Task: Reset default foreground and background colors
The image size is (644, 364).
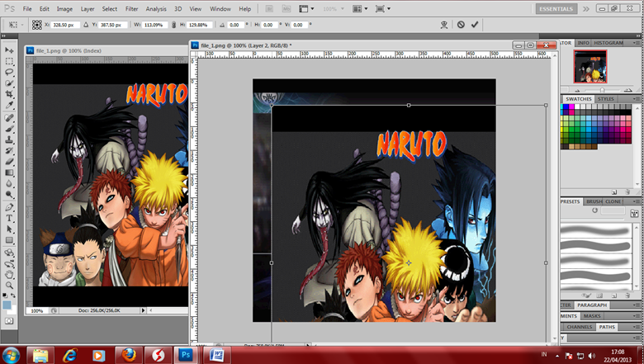Action: point(5,295)
